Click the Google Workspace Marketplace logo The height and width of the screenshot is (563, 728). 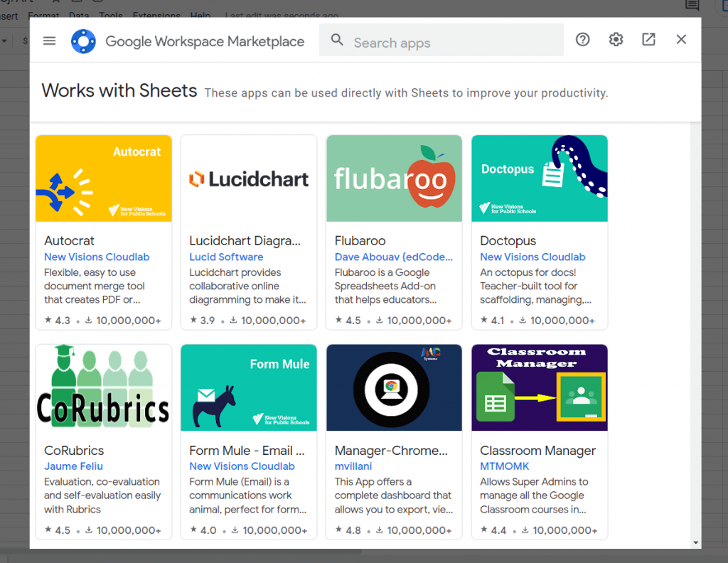pyautogui.click(x=83, y=41)
